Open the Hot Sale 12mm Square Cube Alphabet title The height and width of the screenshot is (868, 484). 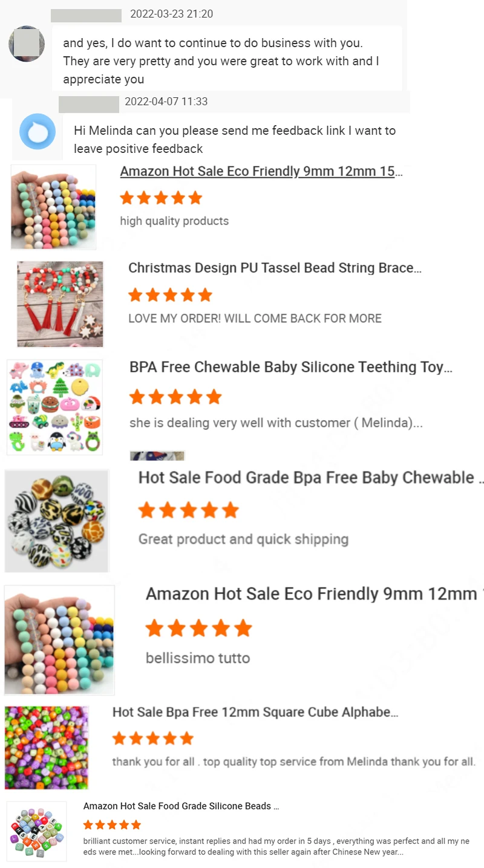(255, 712)
